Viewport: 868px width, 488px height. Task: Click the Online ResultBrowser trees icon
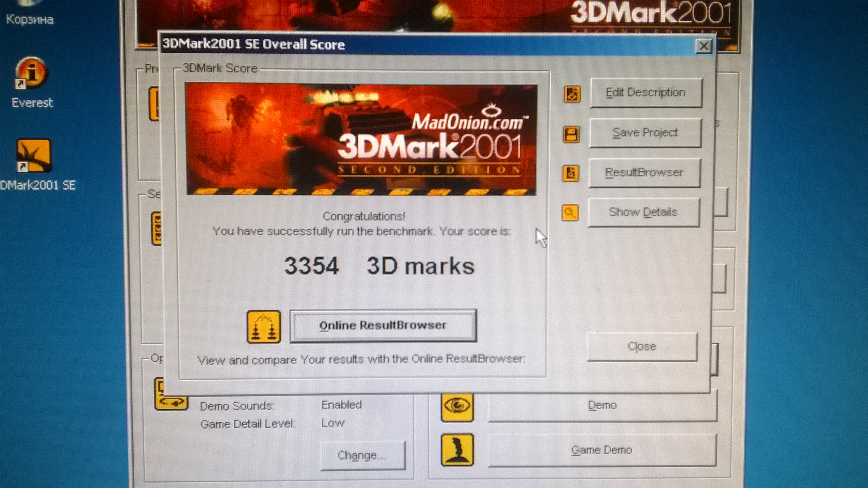(264, 327)
